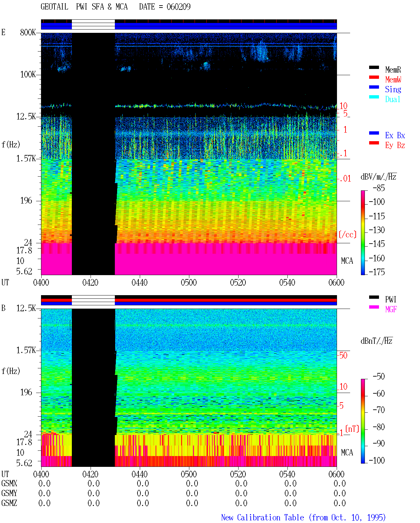
Task: Click the 12.5K label in B panel
Action: pyautogui.click(x=26, y=308)
